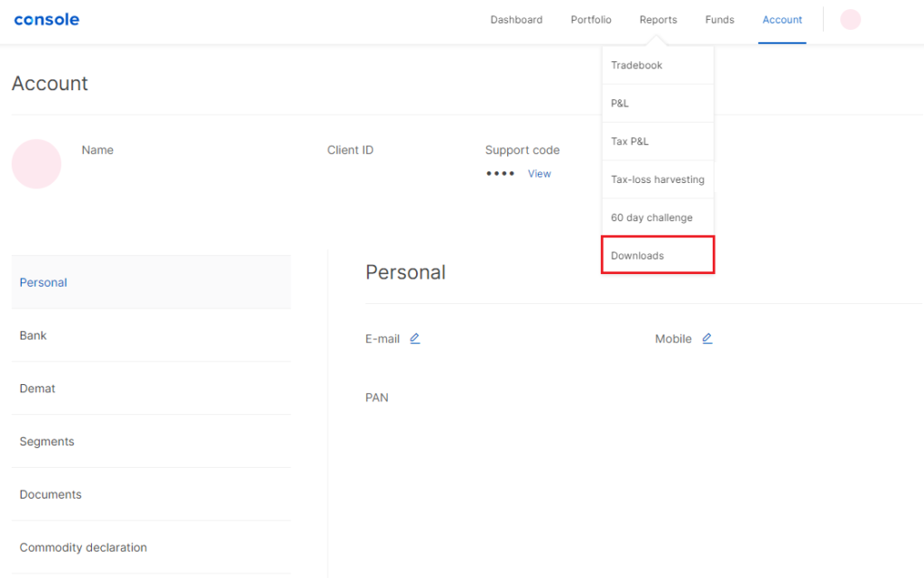Image resolution: width=924 pixels, height=578 pixels.
Task: Open the profile avatar in the top bar
Action: coord(849,19)
